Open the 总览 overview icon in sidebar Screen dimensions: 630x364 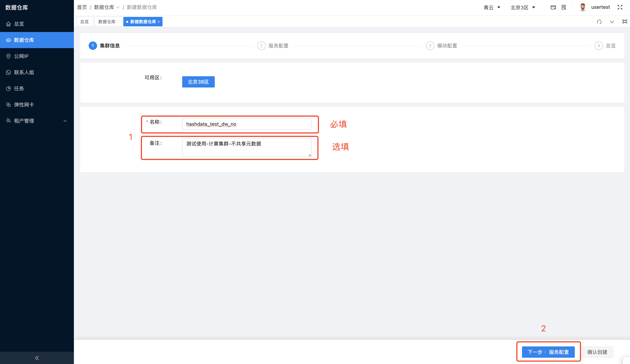8,24
